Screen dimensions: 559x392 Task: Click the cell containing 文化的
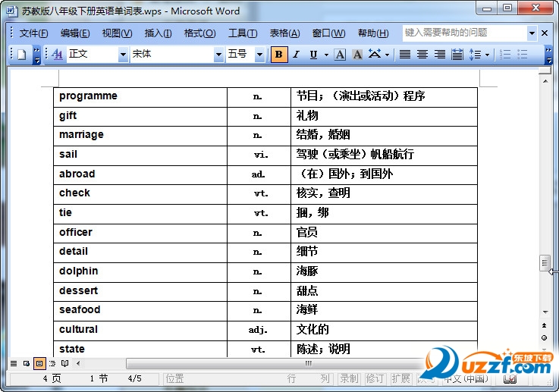click(x=384, y=330)
